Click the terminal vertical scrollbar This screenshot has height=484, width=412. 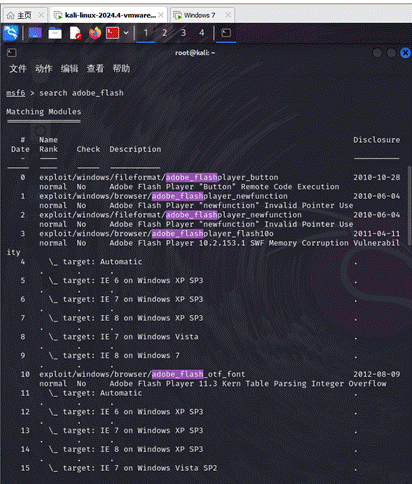coord(409,205)
